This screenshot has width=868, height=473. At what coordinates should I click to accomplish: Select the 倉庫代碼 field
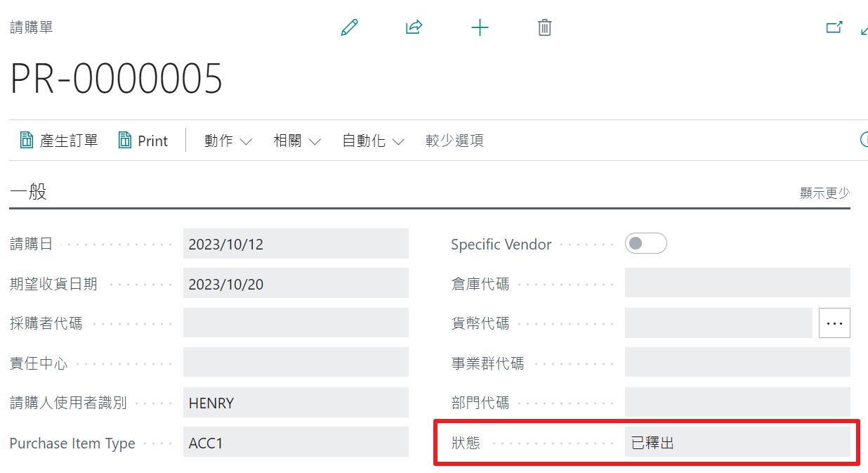[737, 283]
